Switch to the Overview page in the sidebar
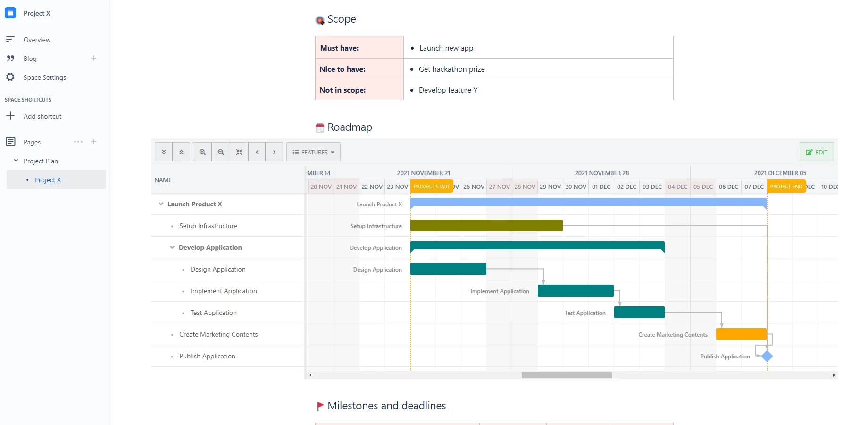The image size is (868, 425). coord(37,40)
